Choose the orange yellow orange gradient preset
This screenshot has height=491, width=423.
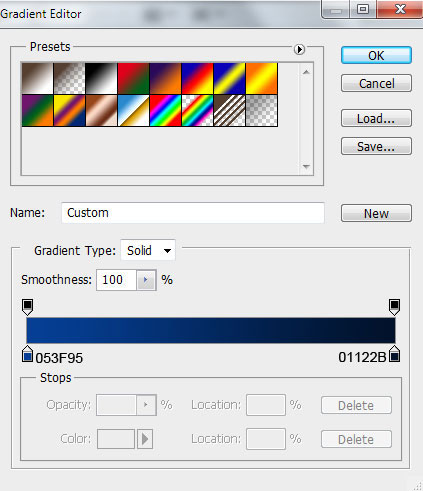tap(261, 78)
